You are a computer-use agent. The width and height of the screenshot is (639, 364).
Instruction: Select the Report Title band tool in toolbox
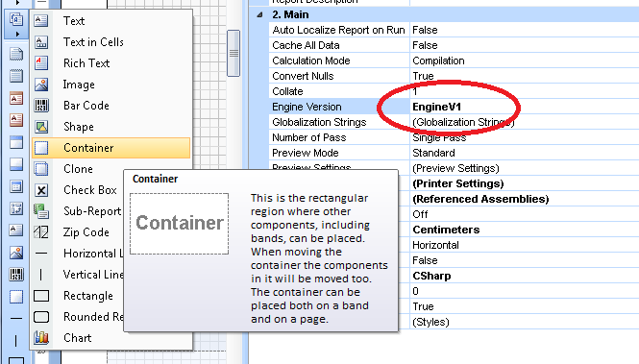(16, 98)
